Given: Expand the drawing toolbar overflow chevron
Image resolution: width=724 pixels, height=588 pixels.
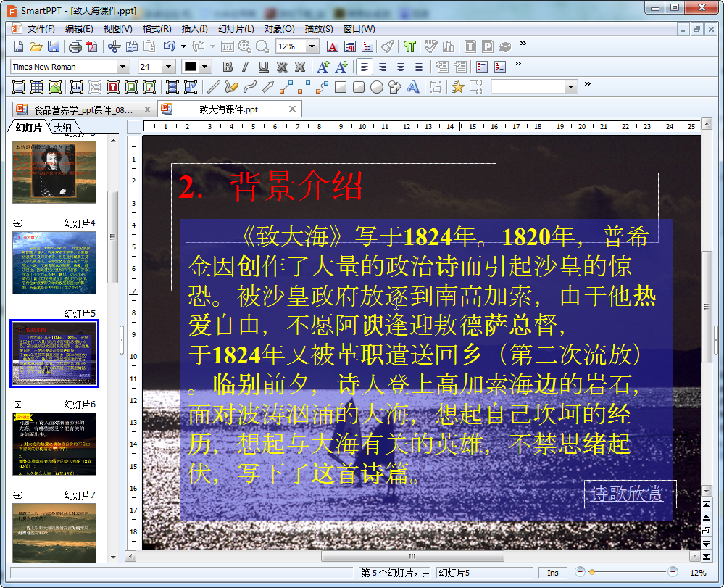Looking at the screenshot, I should (x=587, y=84).
